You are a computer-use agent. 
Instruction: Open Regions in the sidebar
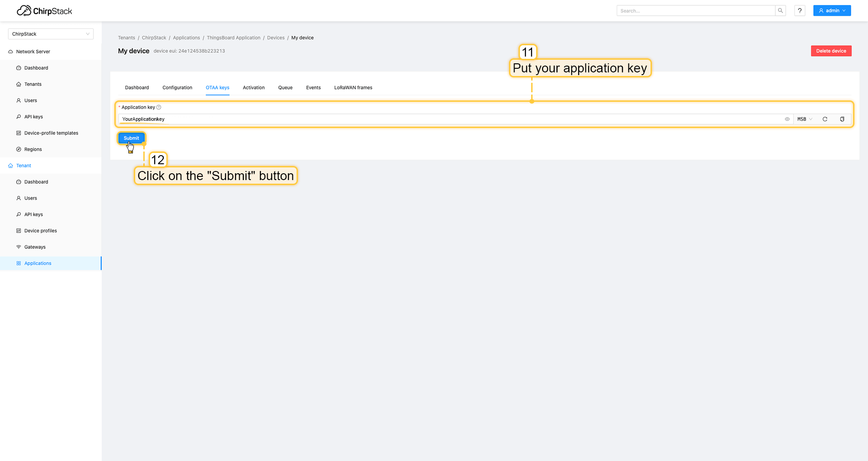pyautogui.click(x=33, y=149)
